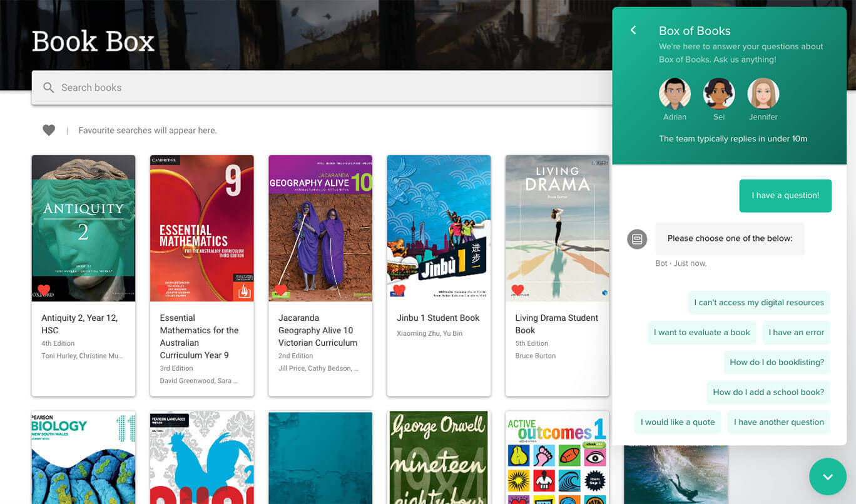856x504 pixels.
Task: Choose "I can't access my digital resources"
Action: pyautogui.click(x=758, y=303)
